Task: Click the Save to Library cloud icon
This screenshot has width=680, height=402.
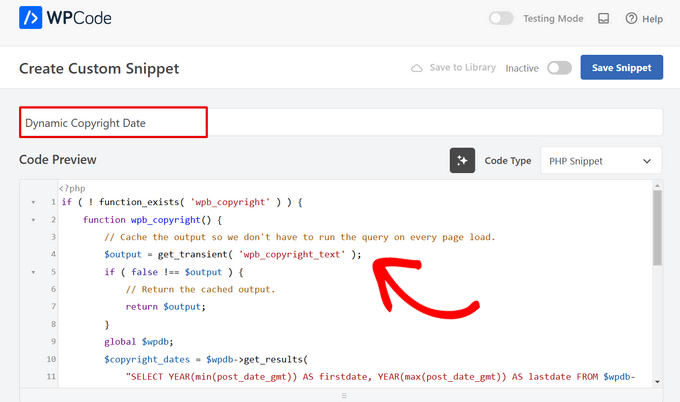Action: [x=416, y=68]
